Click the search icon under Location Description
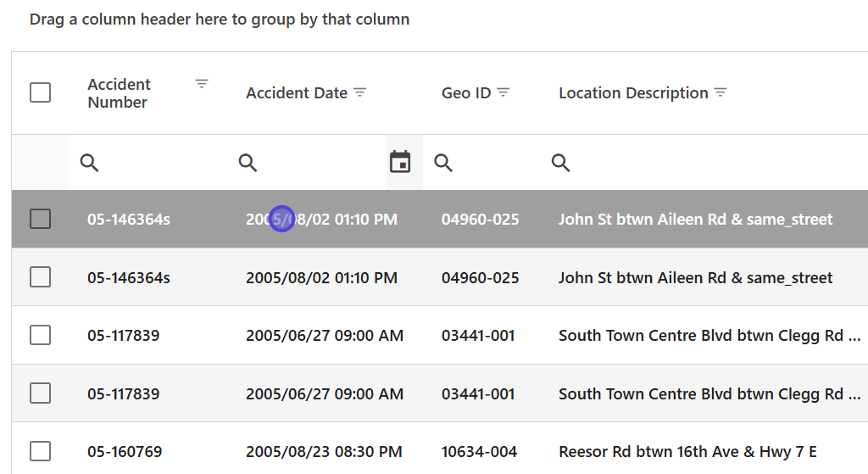868x474 pixels. [560, 162]
